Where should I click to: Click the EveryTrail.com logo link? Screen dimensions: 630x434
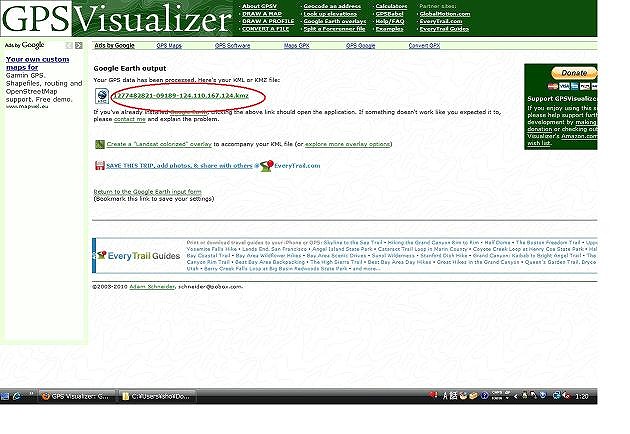coord(290,166)
